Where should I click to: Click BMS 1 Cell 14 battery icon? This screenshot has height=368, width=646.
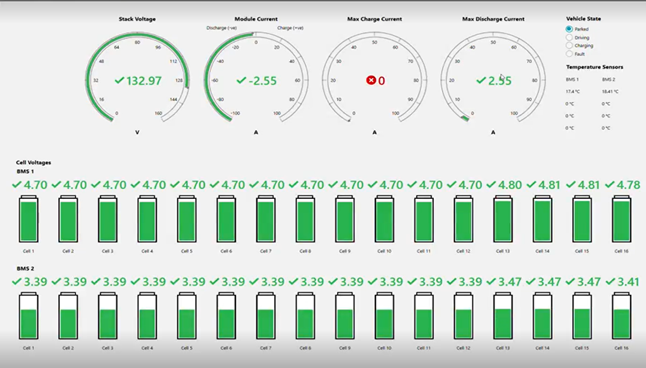pos(543,219)
